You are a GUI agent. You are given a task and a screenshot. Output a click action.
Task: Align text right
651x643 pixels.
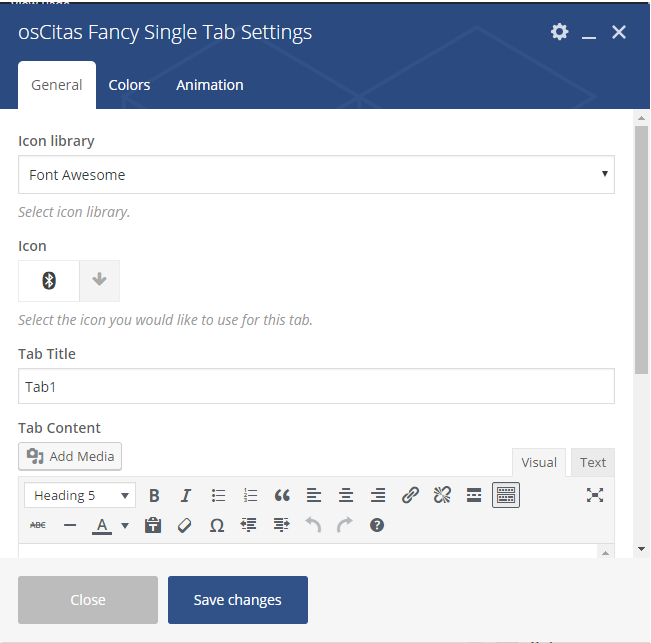(378, 495)
